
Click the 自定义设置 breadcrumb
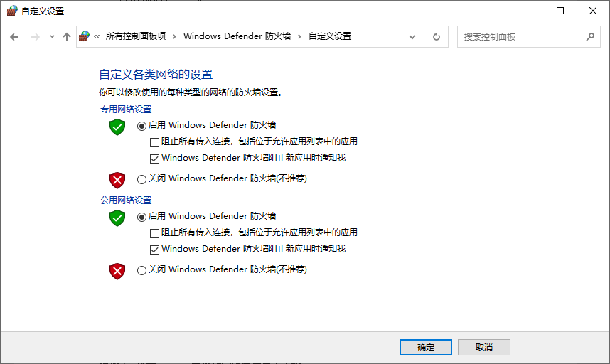pyautogui.click(x=330, y=36)
